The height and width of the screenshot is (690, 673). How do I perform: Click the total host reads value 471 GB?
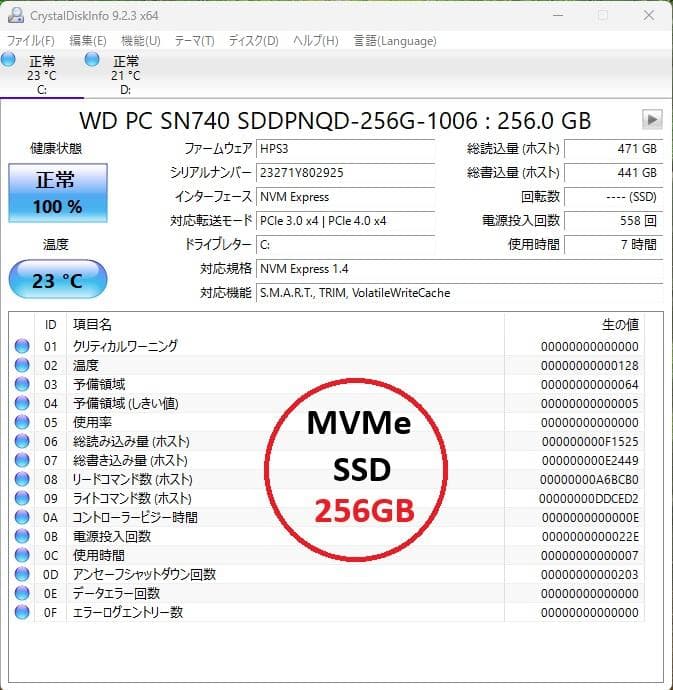613,149
